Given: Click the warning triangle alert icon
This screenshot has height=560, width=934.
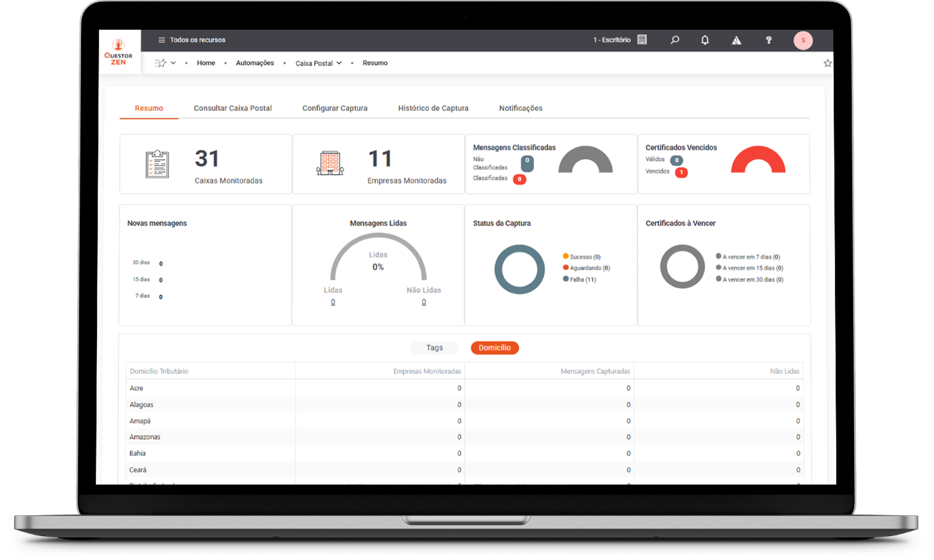Looking at the screenshot, I should [x=736, y=41].
